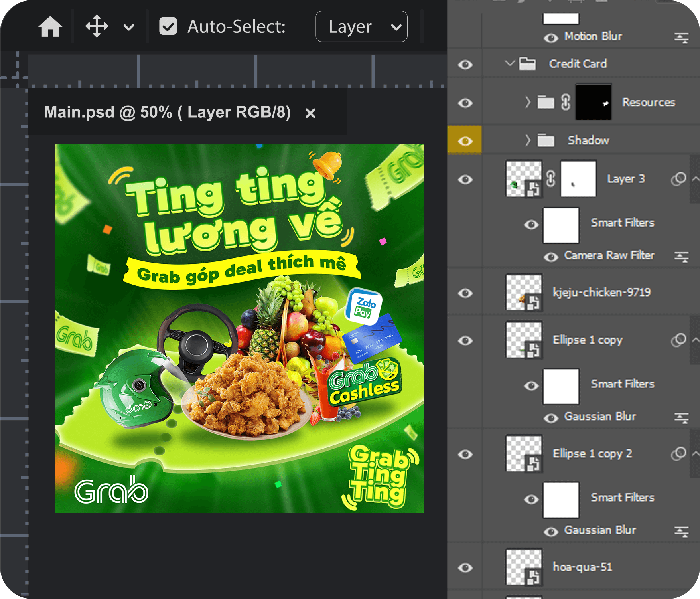700x599 pixels.
Task: Select kjeju-chicken-9719 layer thumbnail
Action: coord(524,292)
